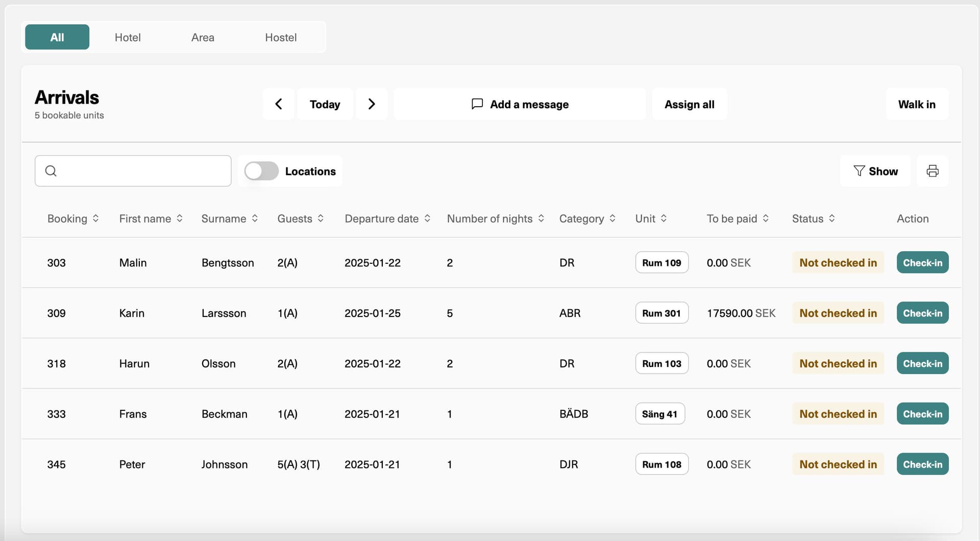Click the Action column header
The height and width of the screenshot is (541, 980).
(913, 218)
